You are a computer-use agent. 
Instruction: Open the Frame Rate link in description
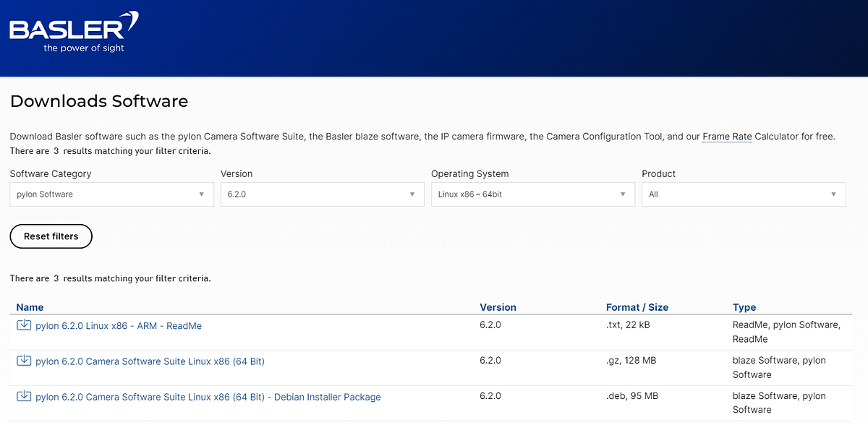(727, 136)
